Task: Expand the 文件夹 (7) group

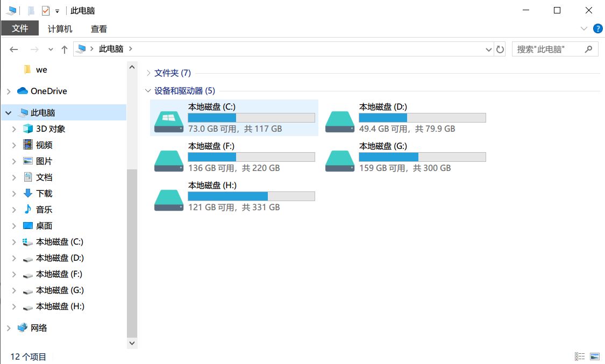Action: pos(148,73)
